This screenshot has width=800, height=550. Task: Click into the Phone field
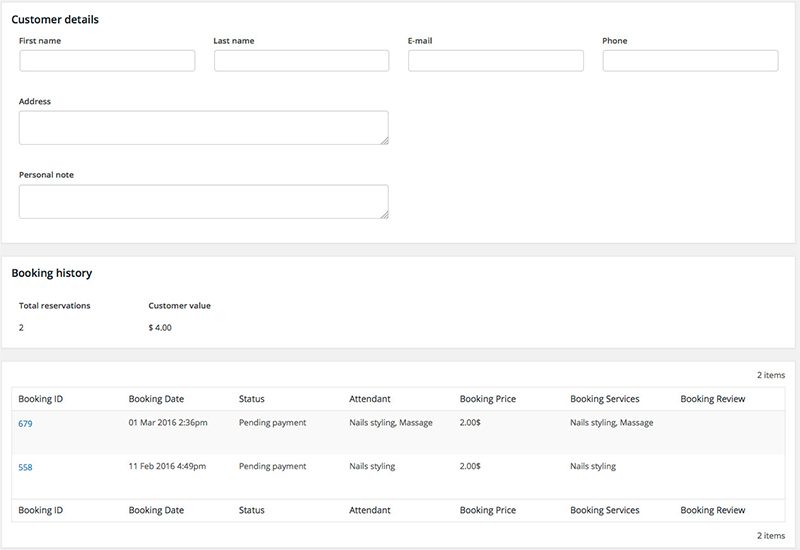[x=690, y=61]
